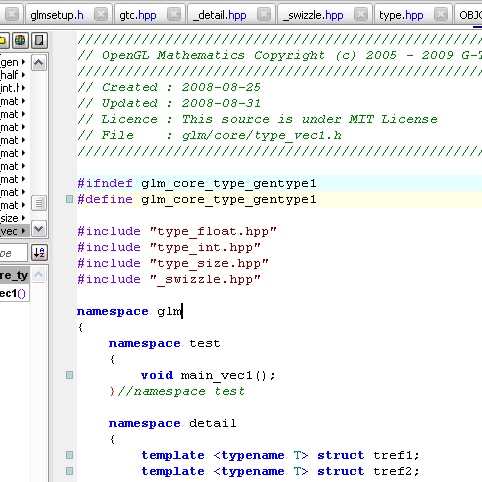Click the '//namespace test' closing comment

click(181, 391)
